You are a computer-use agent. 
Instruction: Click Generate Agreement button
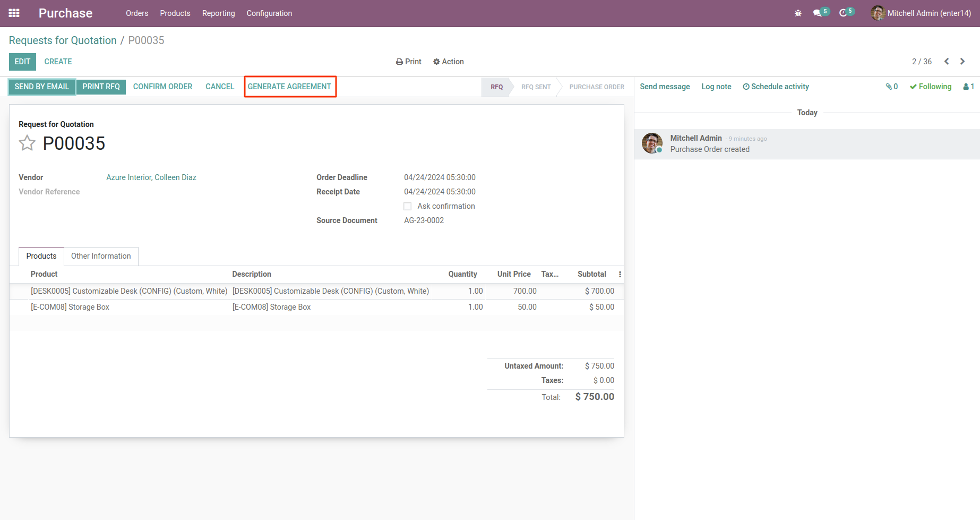(289, 87)
